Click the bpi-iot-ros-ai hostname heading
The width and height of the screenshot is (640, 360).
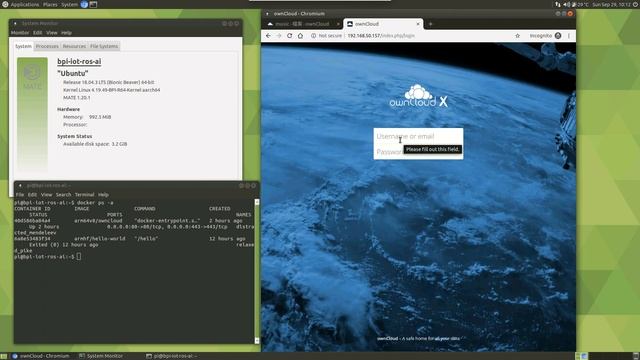click(x=79, y=62)
